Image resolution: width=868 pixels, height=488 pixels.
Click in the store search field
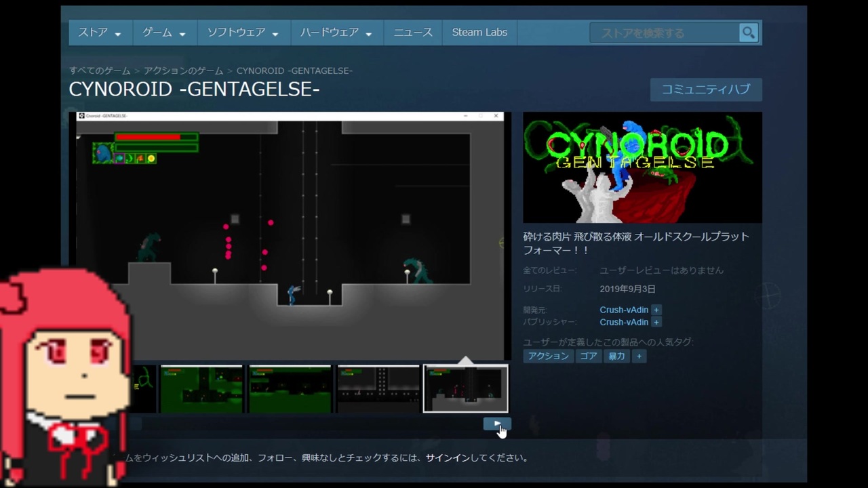664,33
